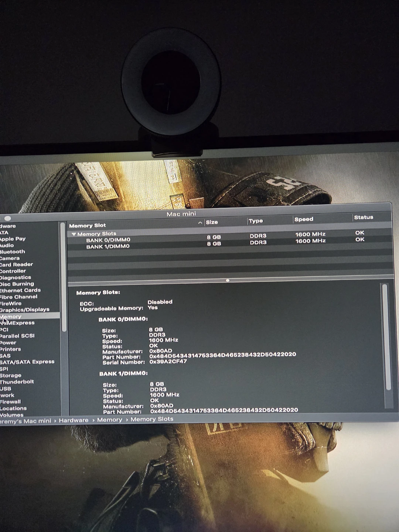
Task: Open Parallel SCSI in the sidebar
Action: tap(17, 336)
